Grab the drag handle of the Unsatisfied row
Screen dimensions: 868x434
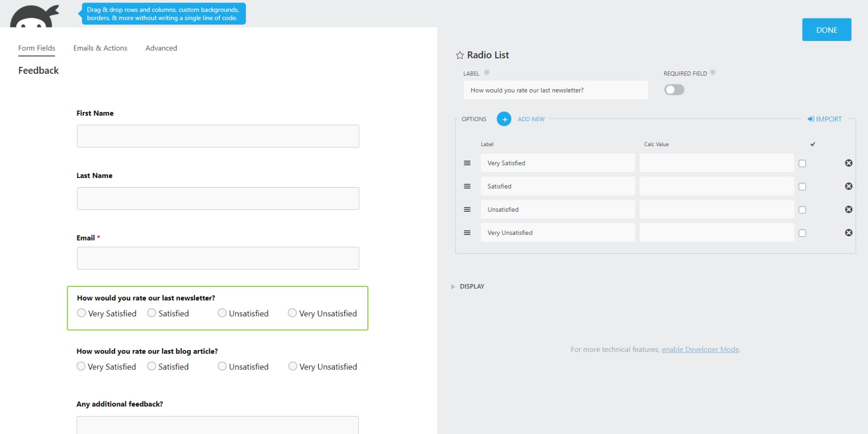467,209
